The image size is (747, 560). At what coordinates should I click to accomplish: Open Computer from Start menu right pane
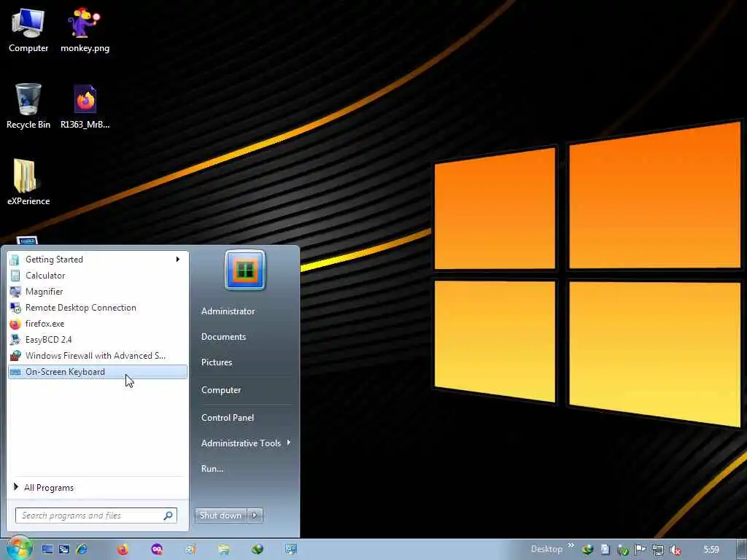pyautogui.click(x=221, y=390)
